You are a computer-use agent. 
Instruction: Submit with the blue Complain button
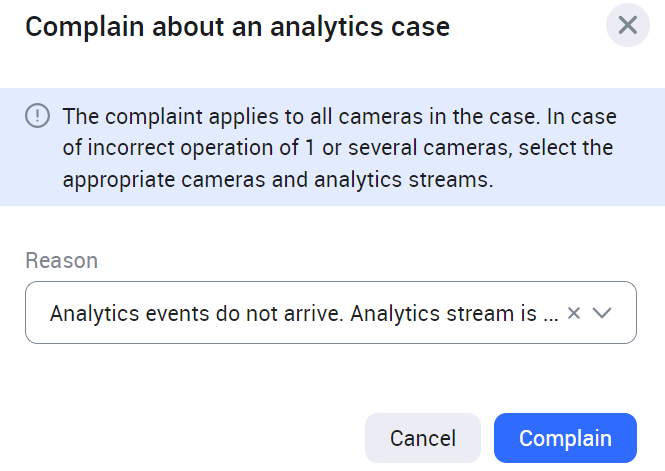565,438
